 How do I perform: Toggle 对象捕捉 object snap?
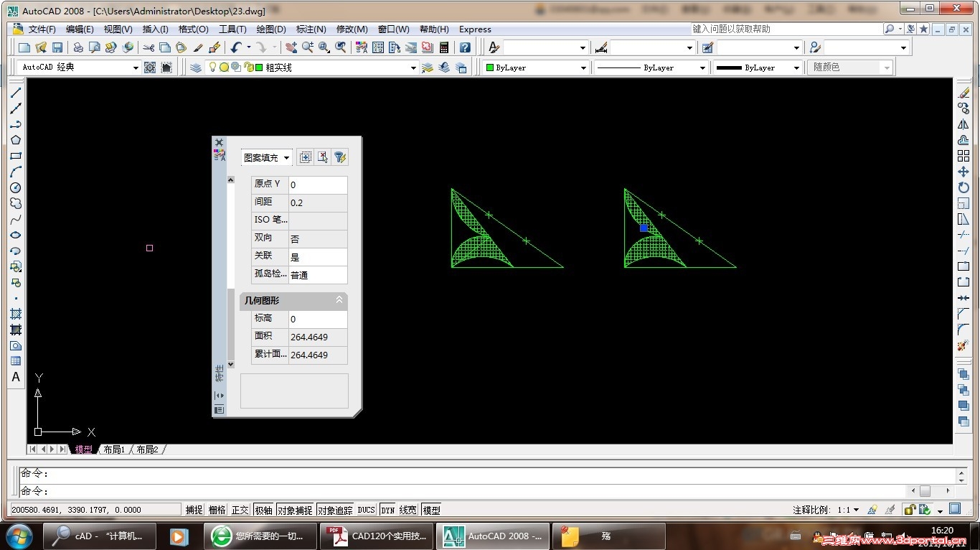295,510
